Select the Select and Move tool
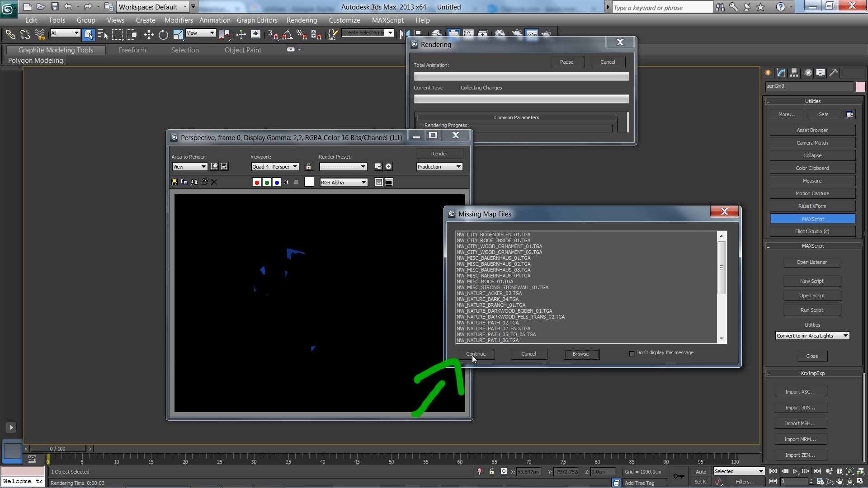This screenshot has height=488, width=868. click(x=149, y=35)
